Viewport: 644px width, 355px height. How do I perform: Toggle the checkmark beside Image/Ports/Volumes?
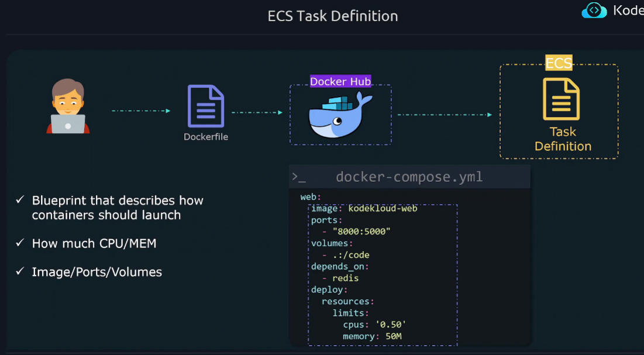20,271
